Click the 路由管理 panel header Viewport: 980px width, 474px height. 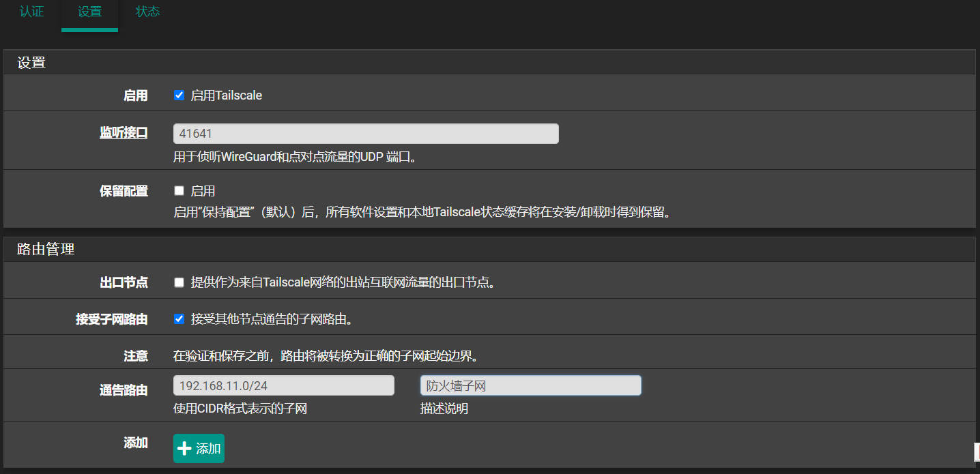[x=46, y=250]
